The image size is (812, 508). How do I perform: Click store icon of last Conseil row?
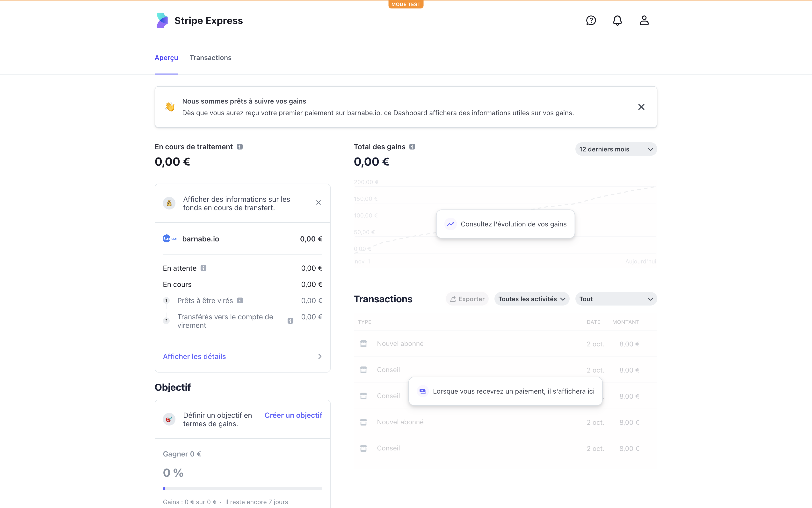[363, 448]
